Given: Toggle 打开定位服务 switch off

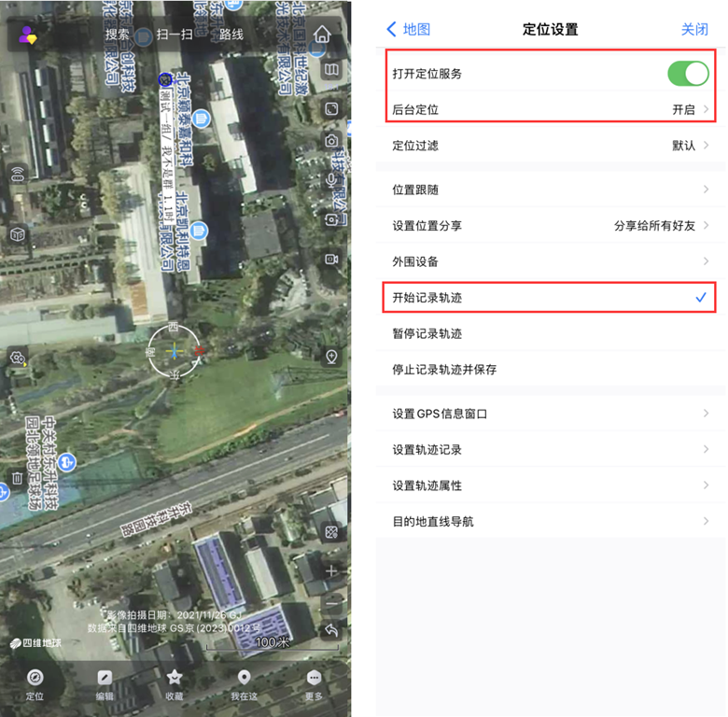Looking at the screenshot, I should [688, 74].
